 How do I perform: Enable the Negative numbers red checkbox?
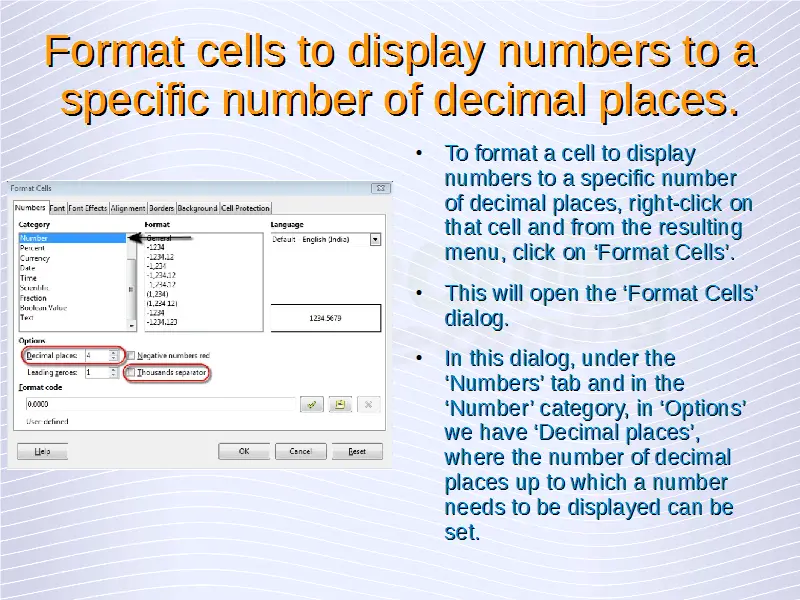click(x=131, y=355)
